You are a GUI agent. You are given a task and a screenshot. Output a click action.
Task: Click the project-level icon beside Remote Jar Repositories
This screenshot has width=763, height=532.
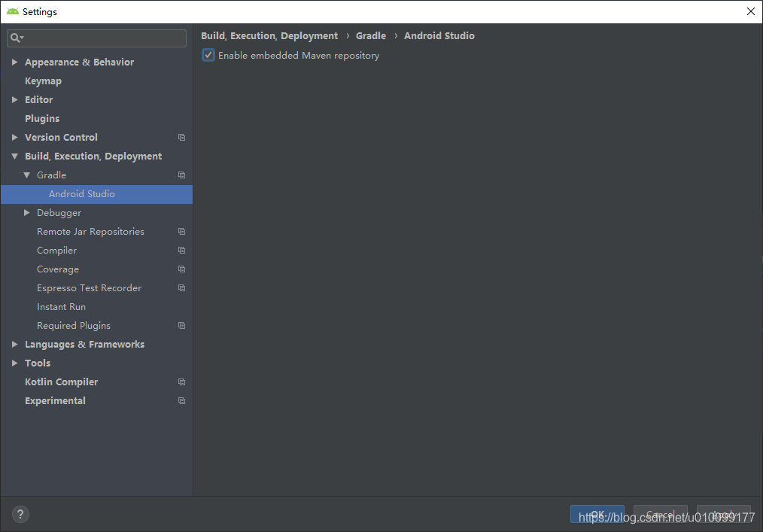point(181,231)
